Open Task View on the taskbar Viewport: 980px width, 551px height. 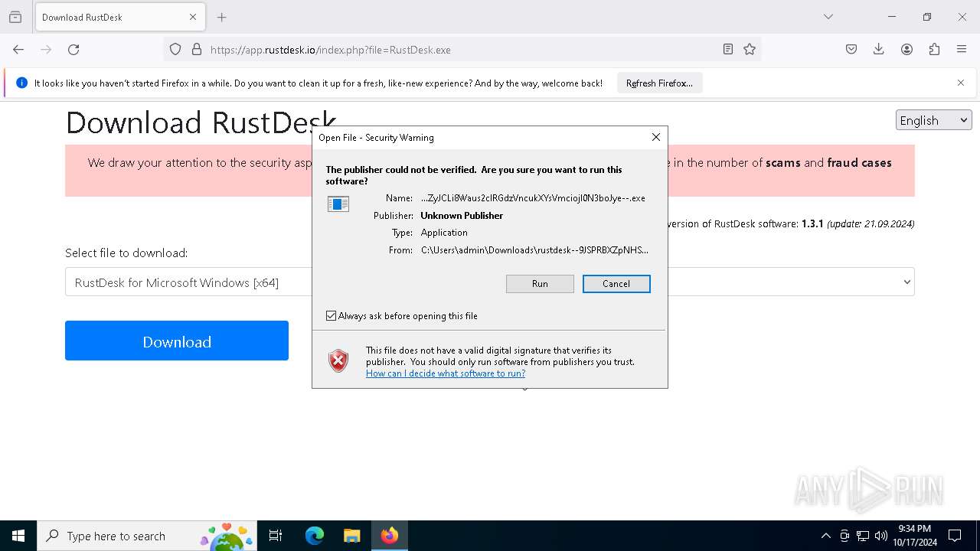tap(276, 536)
